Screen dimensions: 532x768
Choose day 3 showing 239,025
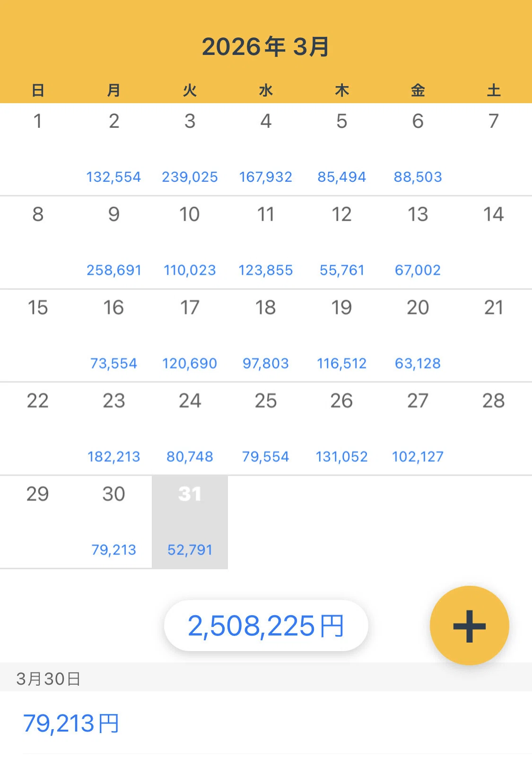190,149
